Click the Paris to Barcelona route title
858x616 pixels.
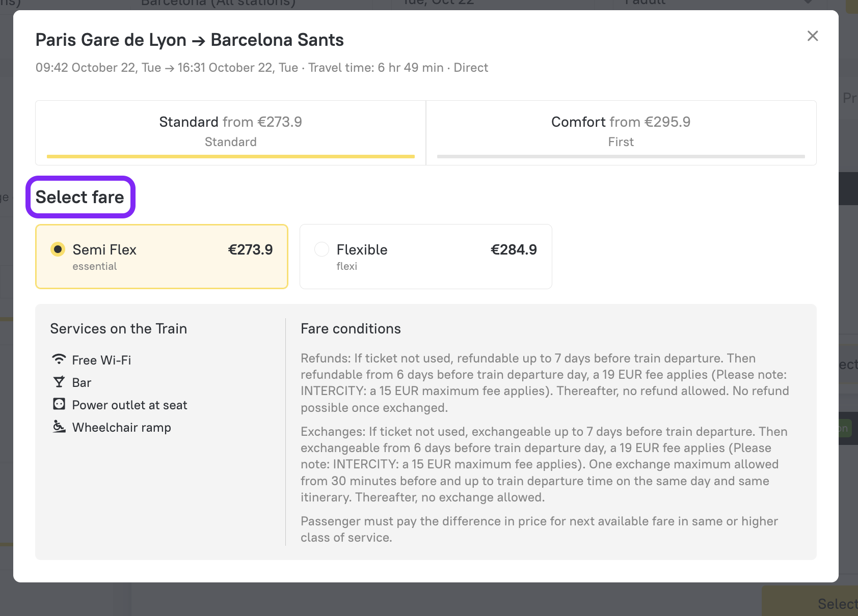(190, 40)
